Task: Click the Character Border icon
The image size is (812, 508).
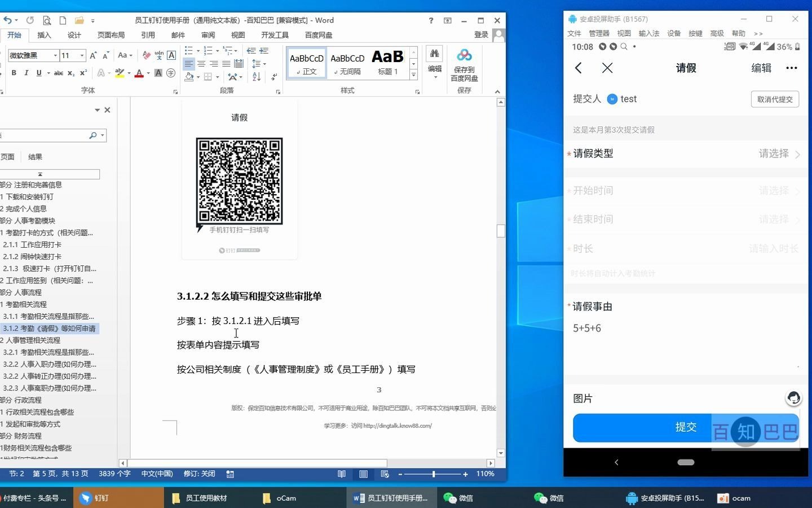Action: pyautogui.click(x=171, y=55)
